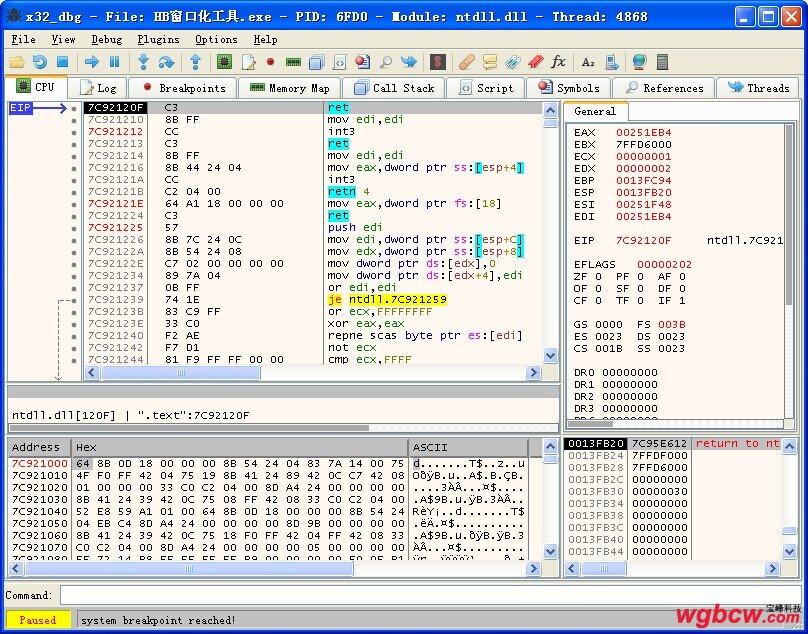
Task: Click the Open file folder icon
Action: point(17,62)
